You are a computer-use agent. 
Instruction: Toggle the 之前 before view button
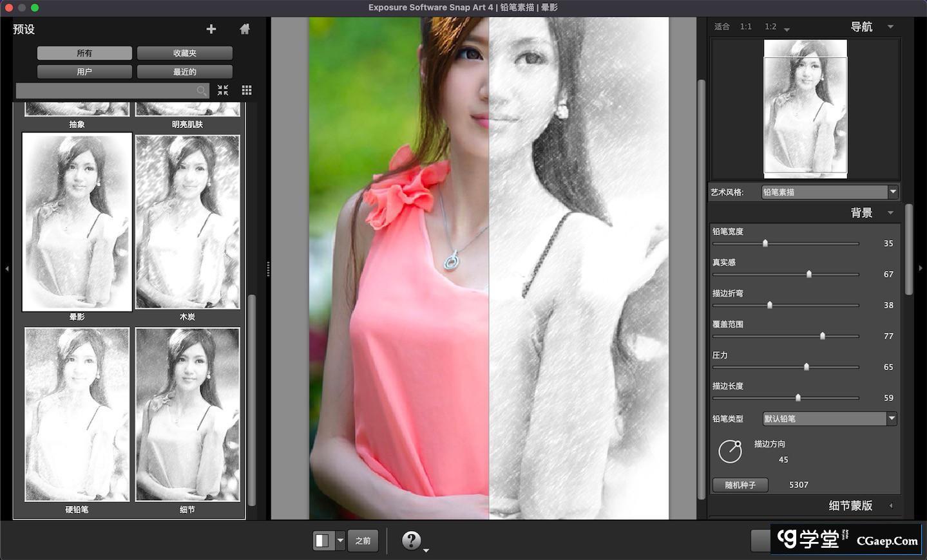(x=363, y=541)
